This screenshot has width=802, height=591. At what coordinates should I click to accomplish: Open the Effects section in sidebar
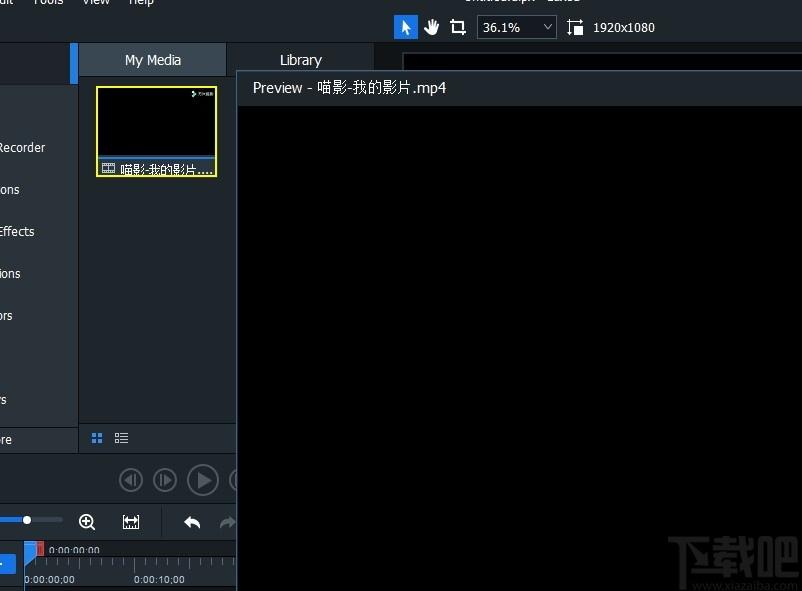[17, 231]
